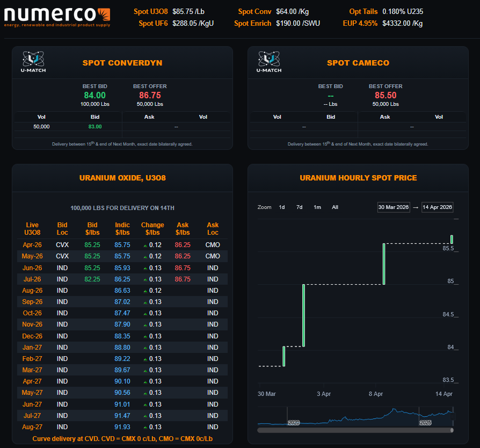Viewport: 480px width, 448px height.
Task: Select the Apr-26 row month label
Action: point(32,245)
